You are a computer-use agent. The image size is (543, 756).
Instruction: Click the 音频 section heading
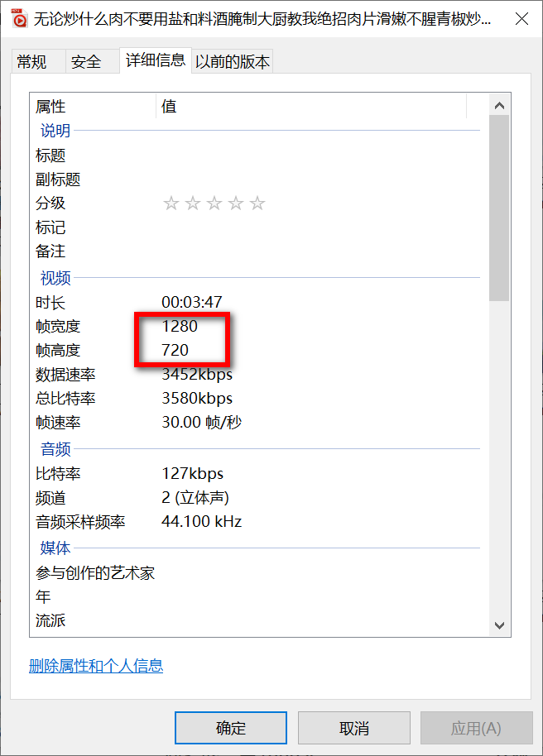55,449
